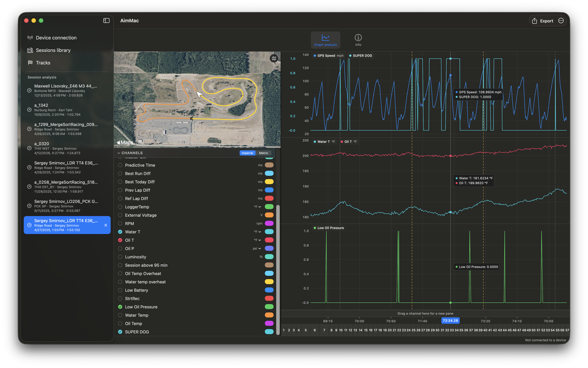The width and height of the screenshot is (588, 368).
Task: Enable the Luminosity channel
Action: [x=120, y=257]
